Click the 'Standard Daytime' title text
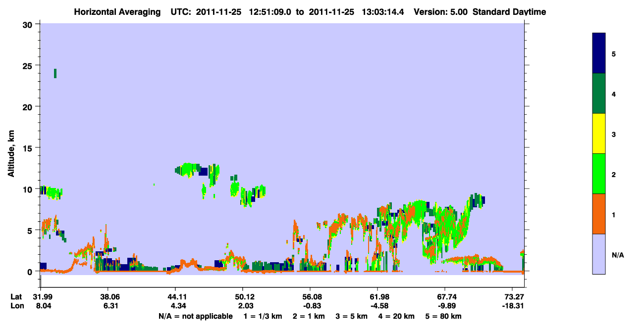 point(509,12)
